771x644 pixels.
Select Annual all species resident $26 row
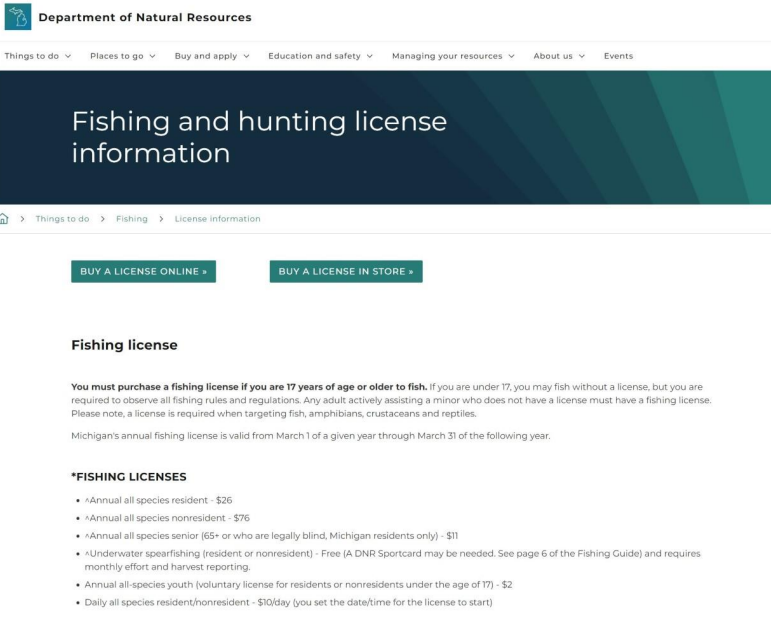(158, 500)
